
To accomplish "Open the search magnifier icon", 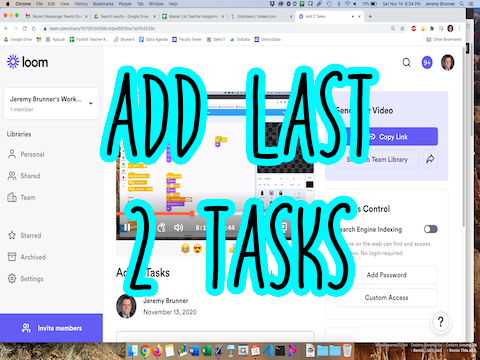I will [406, 62].
